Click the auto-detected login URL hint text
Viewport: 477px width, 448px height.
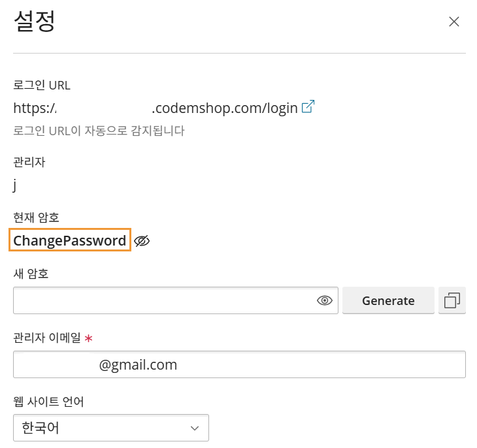(99, 131)
